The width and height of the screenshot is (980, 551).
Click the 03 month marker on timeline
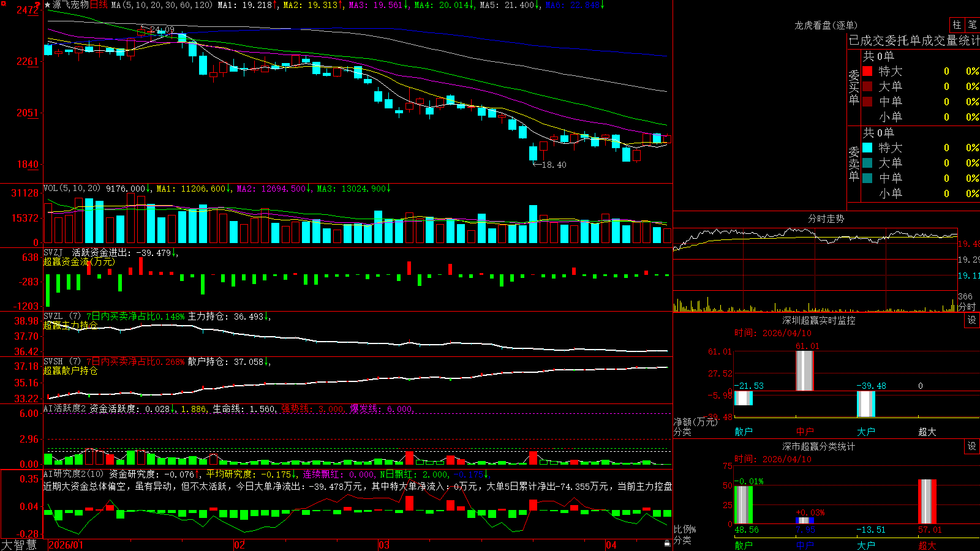[384, 545]
